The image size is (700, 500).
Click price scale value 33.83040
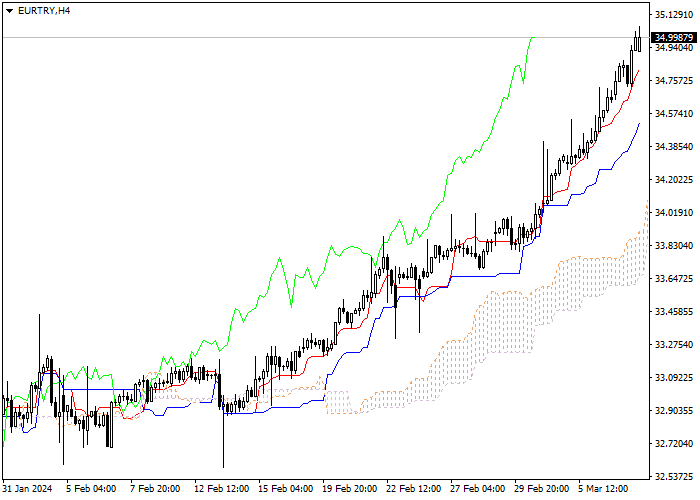(674, 246)
